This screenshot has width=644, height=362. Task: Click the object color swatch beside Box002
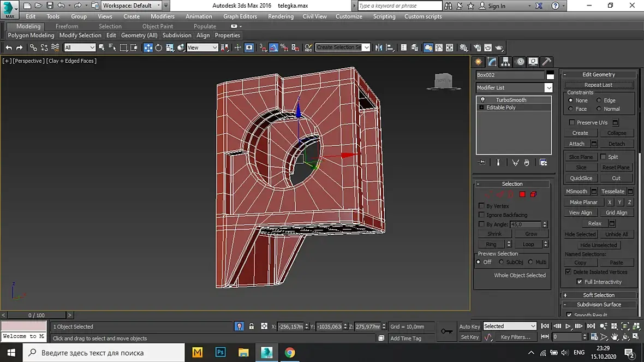(x=550, y=75)
